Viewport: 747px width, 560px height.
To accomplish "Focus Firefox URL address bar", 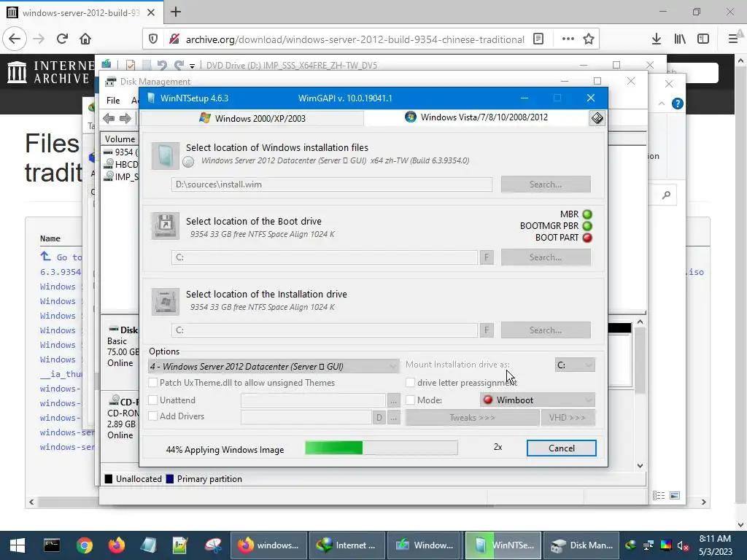I will coord(355,39).
